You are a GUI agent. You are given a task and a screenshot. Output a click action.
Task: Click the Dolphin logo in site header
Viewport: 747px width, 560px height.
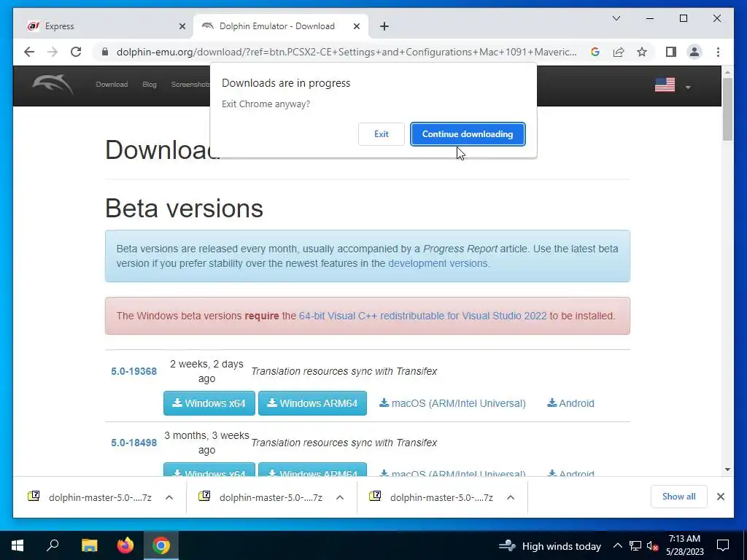(53, 85)
